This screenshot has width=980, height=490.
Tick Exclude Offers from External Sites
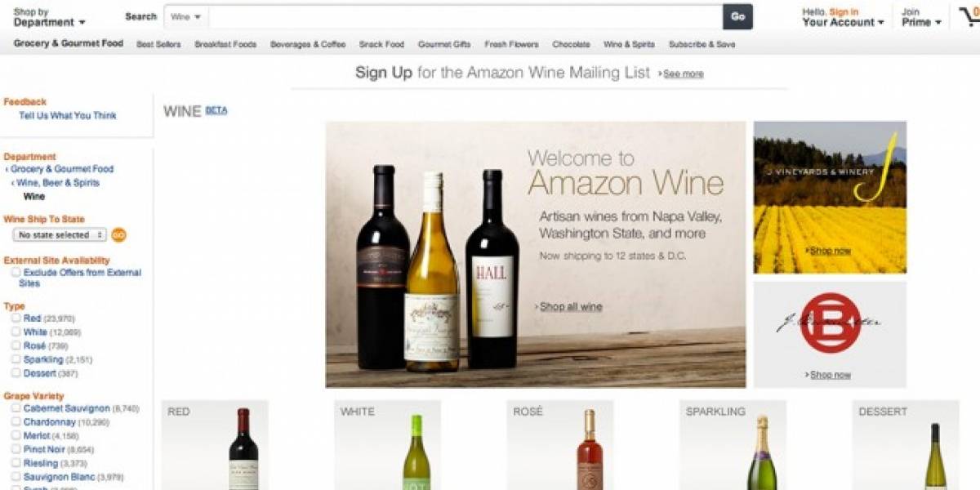(16, 273)
